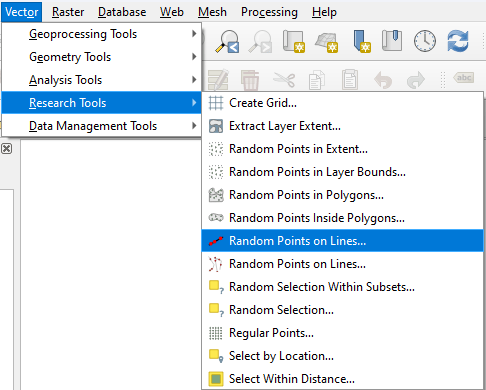Click Random Points in Layer Bounds icon
Viewport: 486px width, 390px height.
[x=216, y=172]
